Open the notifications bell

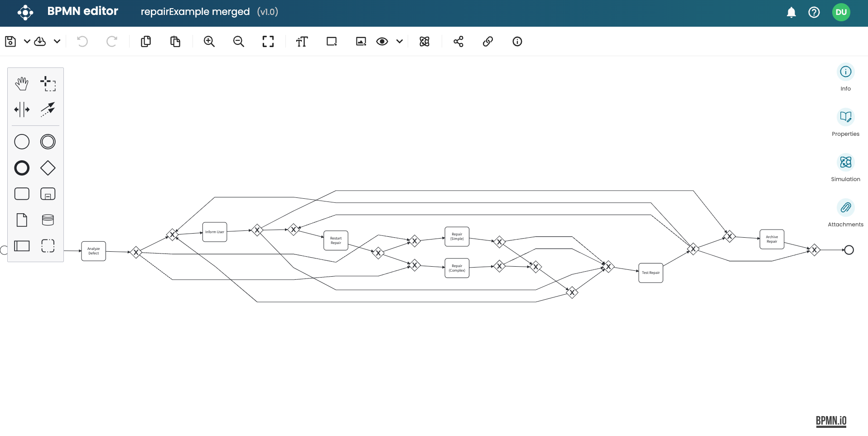pyautogui.click(x=791, y=12)
